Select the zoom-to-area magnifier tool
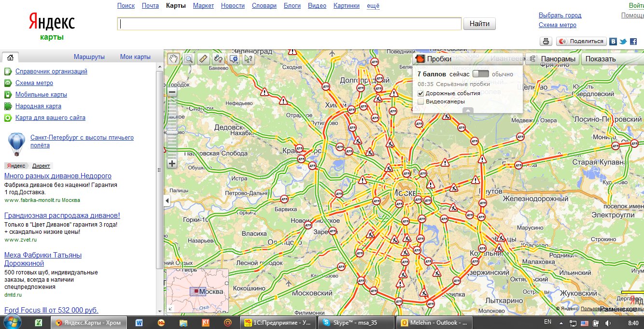The image size is (644, 329). (x=188, y=59)
